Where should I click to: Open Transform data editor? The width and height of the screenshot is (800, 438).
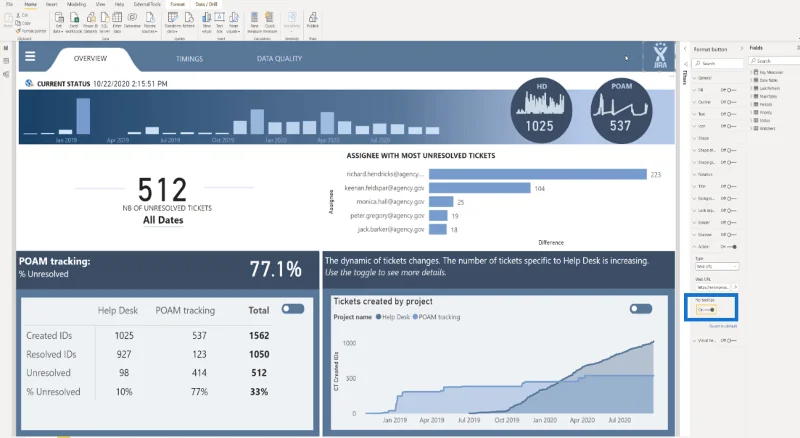click(173, 18)
